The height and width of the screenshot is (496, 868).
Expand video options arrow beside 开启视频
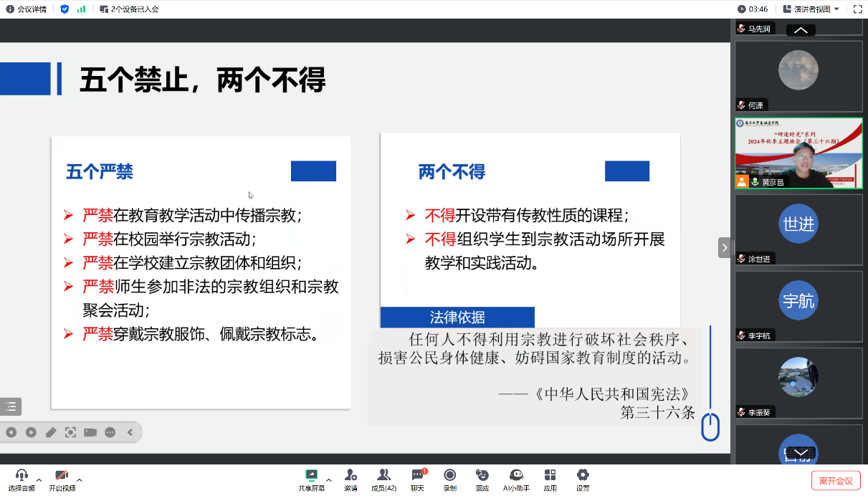[79, 480]
